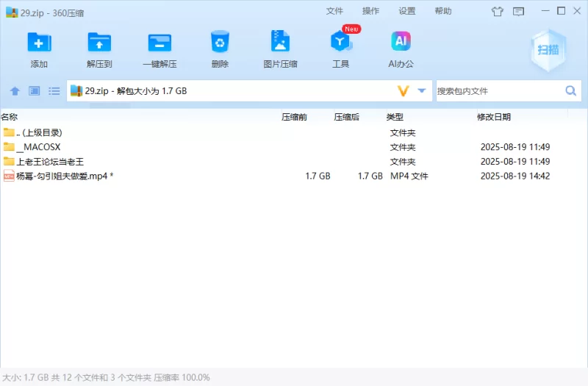Sort by the 修改日期 column header
588x386 pixels.
pos(494,117)
